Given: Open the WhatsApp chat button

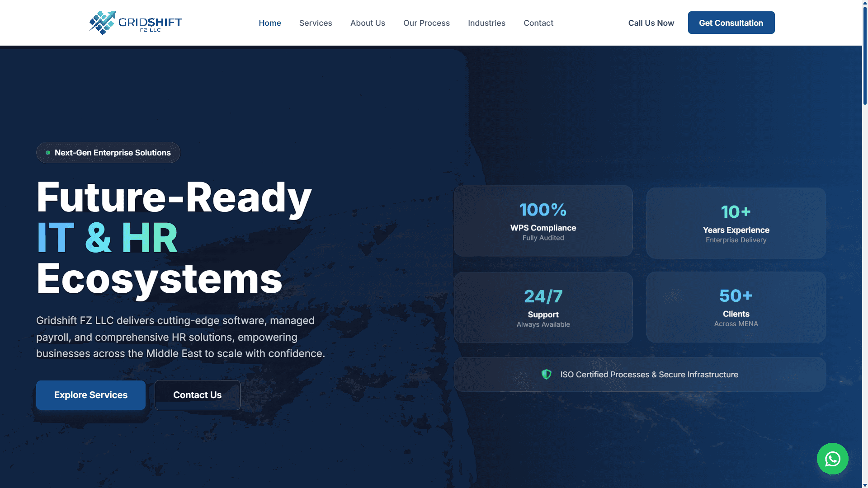Looking at the screenshot, I should click(x=832, y=459).
